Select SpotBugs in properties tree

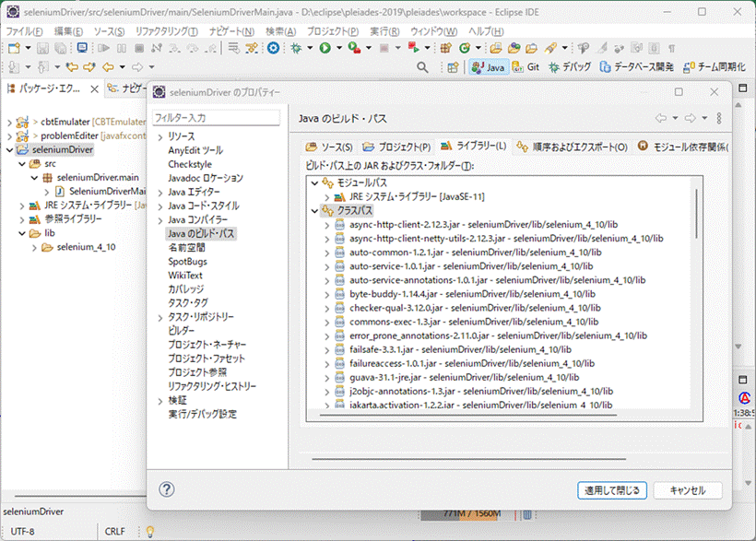[x=187, y=262]
